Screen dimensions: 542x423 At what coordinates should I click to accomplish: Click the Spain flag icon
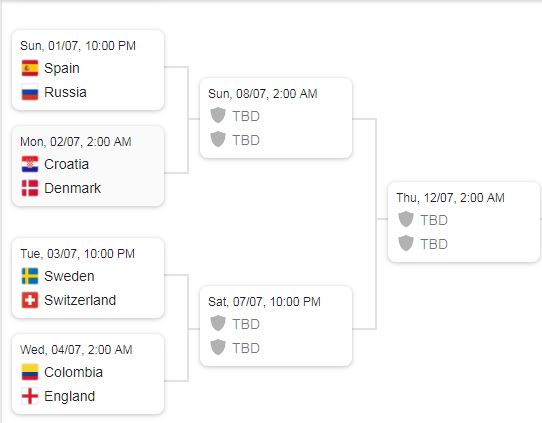[30, 68]
